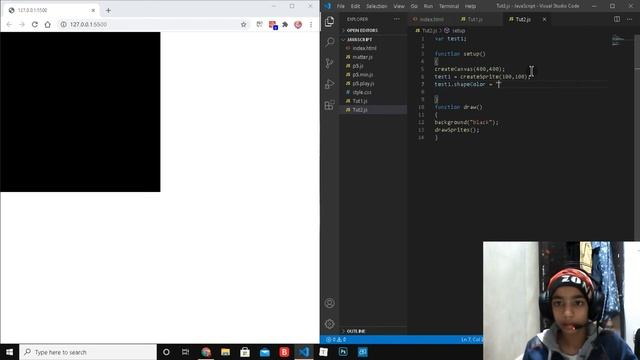Open Microsoft Store from the taskbar
The height and width of the screenshot is (360, 640).
[245, 352]
